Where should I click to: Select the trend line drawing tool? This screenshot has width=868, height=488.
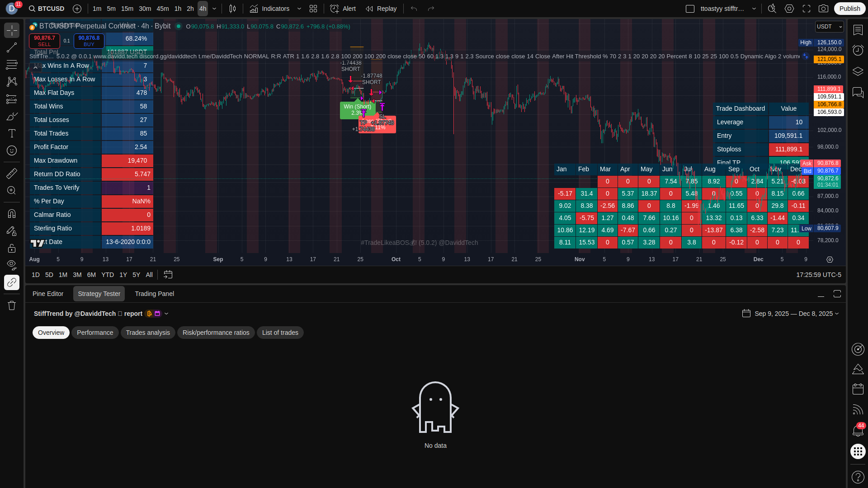coord(12,47)
